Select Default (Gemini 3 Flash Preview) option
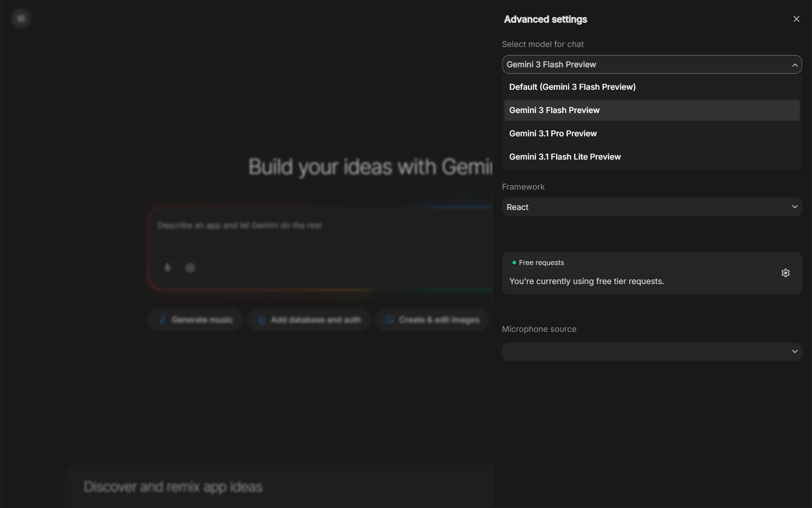Image resolution: width=812 pixels, height=508 pixels. 652,87
